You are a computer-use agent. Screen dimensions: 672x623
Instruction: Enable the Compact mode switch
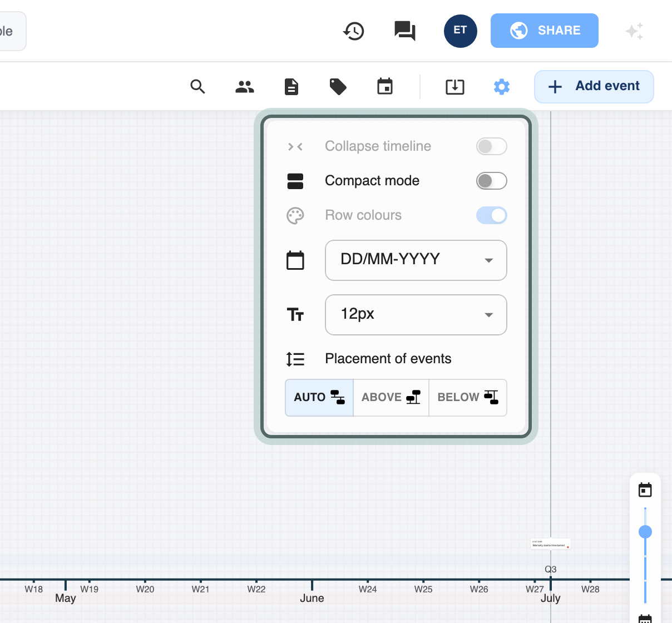(x=492, y=181)
